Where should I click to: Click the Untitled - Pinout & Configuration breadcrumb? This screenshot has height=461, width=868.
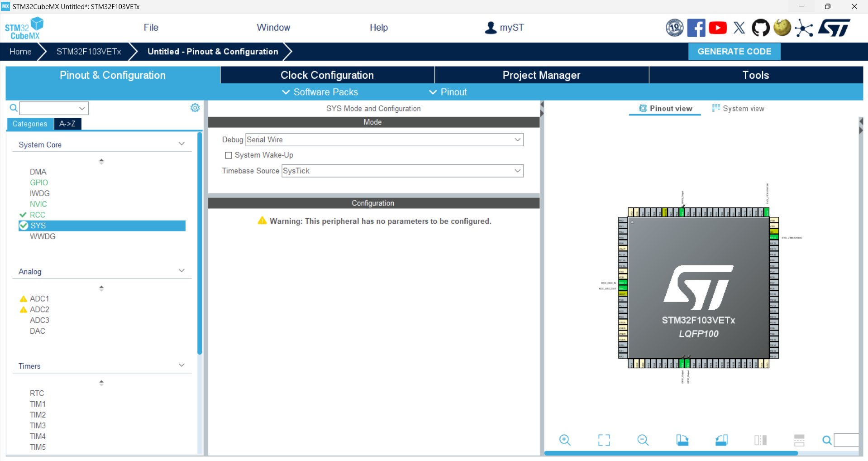pos(213,52)
